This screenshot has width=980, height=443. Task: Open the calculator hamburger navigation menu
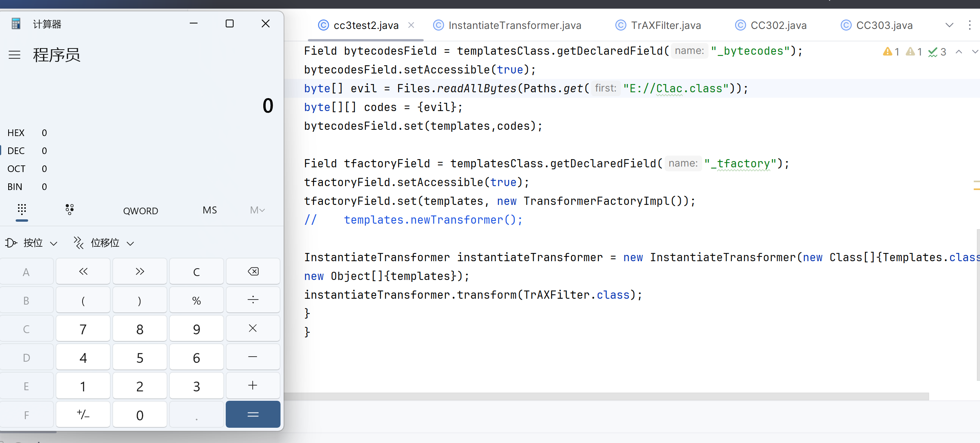(14, 55)
